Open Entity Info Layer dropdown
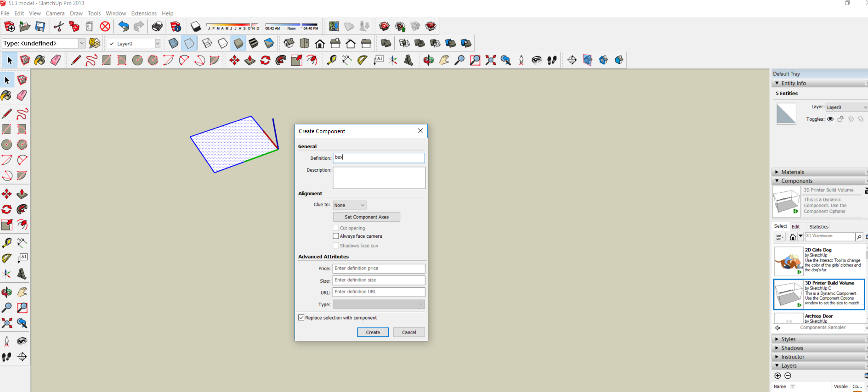 pyautogui.click(x=846, y=107)
